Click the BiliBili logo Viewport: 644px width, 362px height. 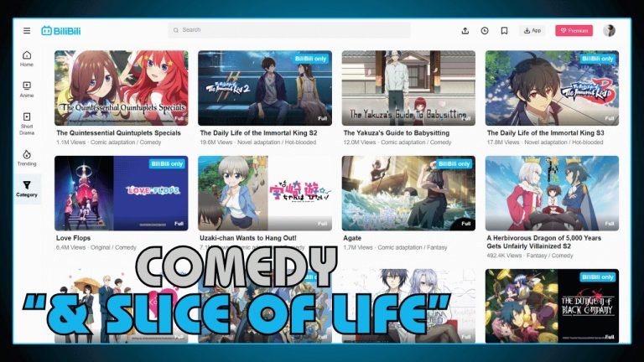point(61,31)
